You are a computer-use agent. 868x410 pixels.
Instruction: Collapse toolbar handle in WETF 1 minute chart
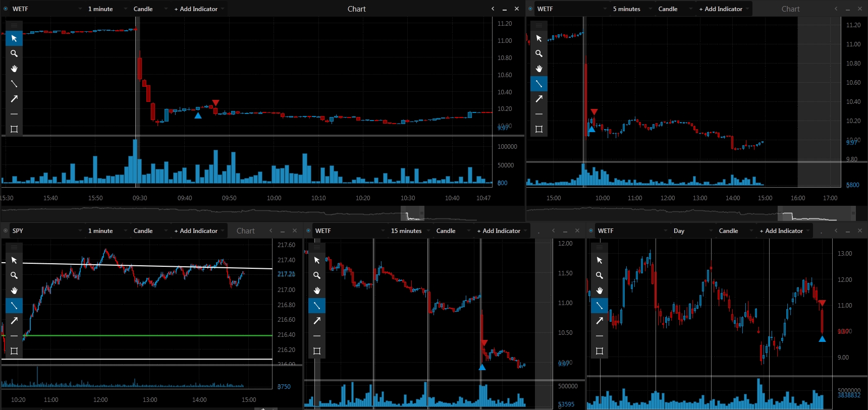click(14, 25)
